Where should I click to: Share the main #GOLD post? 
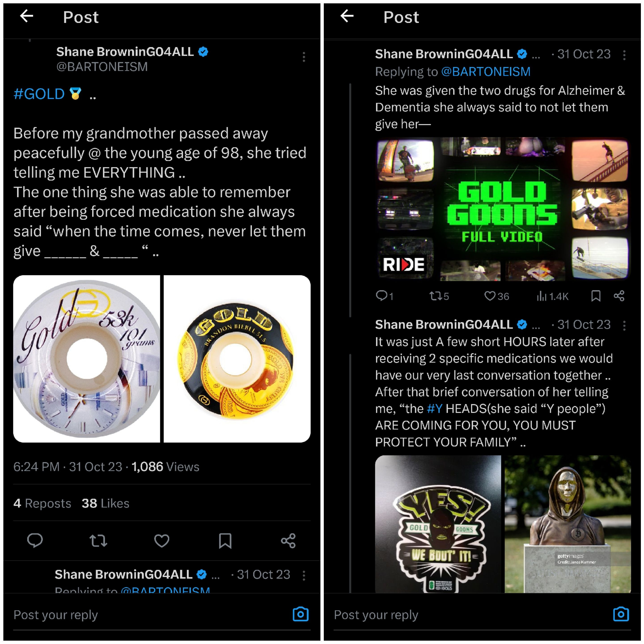point(288,541)
